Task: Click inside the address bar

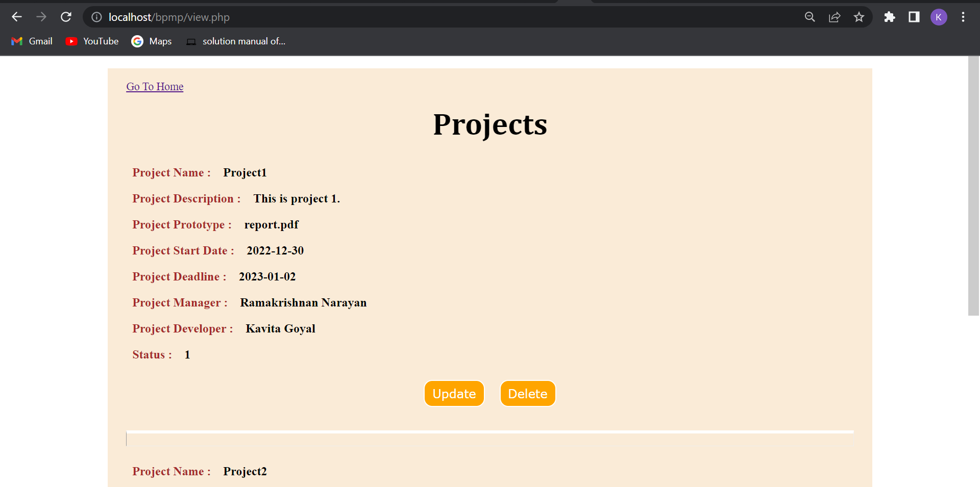Action: pos(357,17)
